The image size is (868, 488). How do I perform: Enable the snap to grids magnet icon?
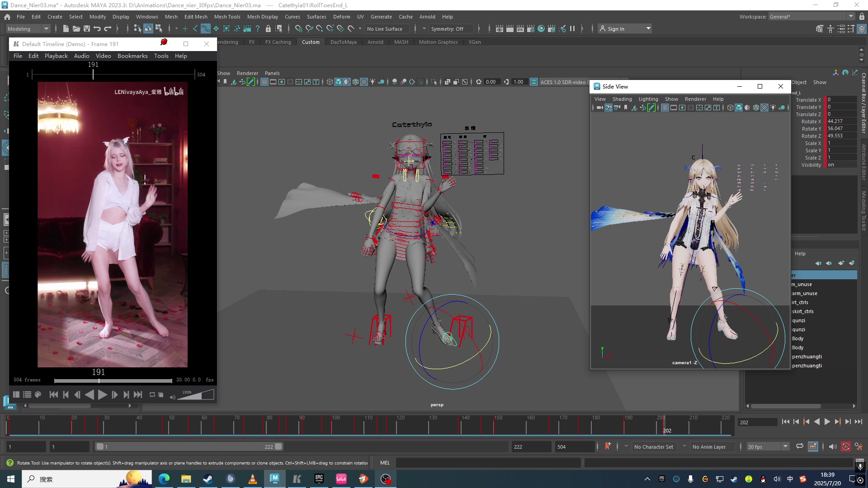click(299, 28)
